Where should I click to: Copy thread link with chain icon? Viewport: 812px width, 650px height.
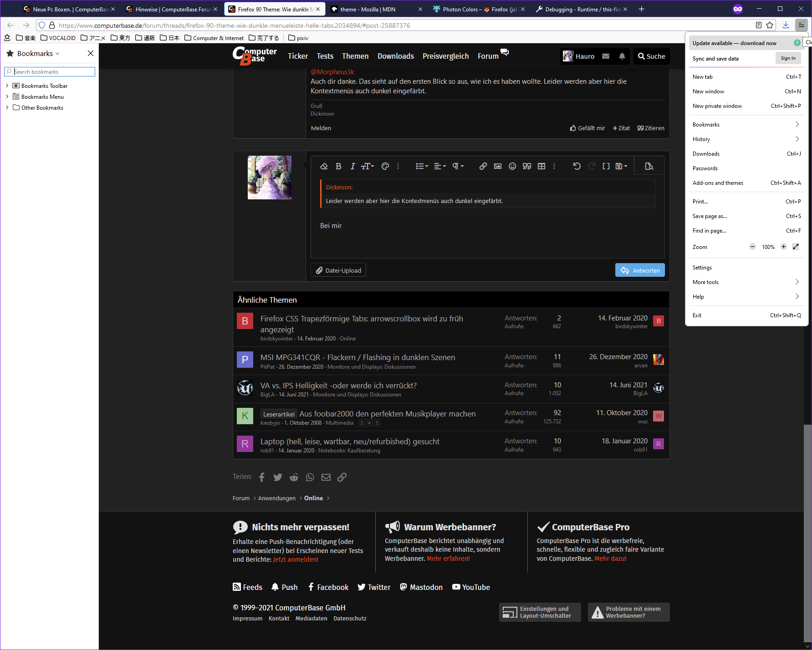tap(342, 477)
